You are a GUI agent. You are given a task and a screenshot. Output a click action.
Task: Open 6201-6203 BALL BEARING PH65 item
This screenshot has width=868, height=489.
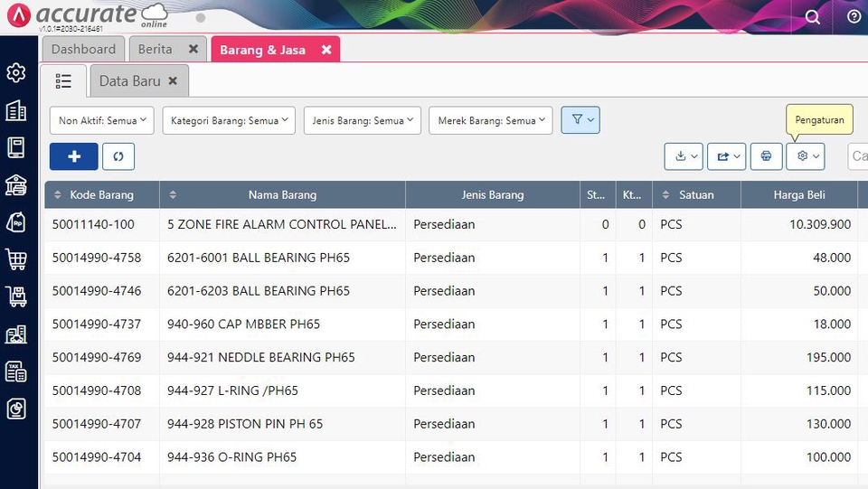[x=259, y=291]
